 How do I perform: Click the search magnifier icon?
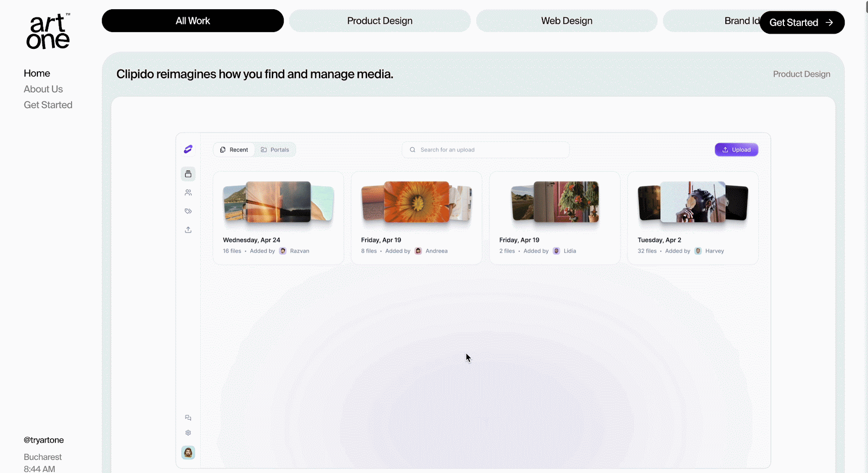pyautogui.click(x=413, y=150)
